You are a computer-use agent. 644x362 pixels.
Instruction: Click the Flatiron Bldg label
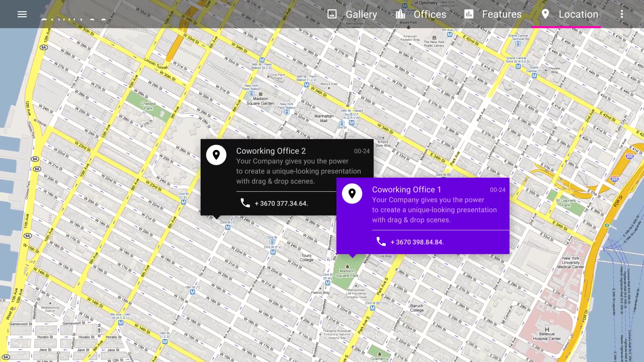click(x=320, y=293)
